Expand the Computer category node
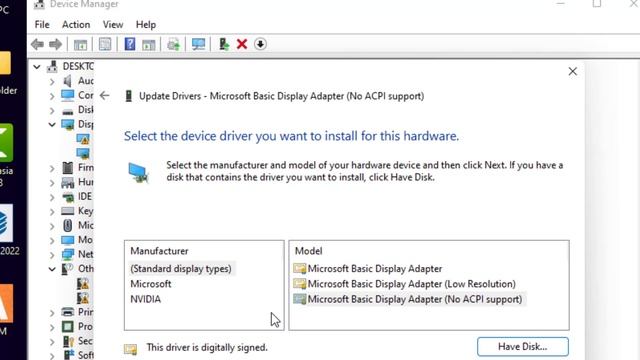The image size is (640, 360). click(x=52, y=96)
